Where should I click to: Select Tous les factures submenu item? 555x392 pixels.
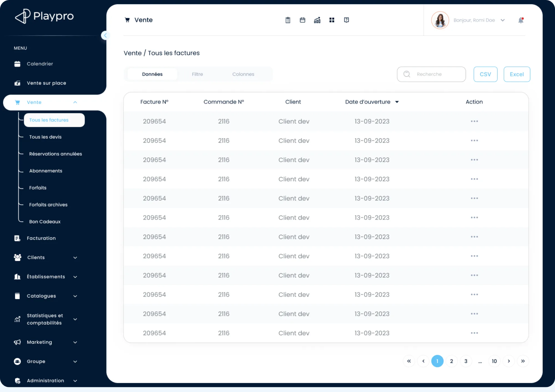point(54,120)
